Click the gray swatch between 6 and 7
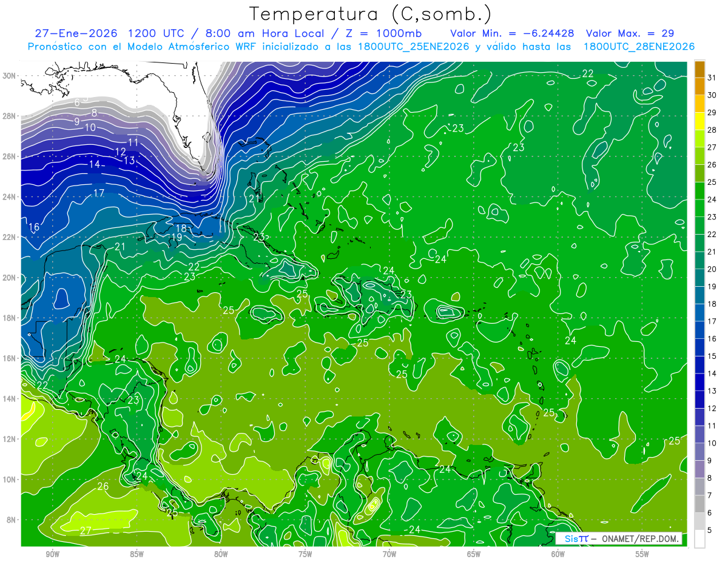This screenshot has height=562, width=728. click(699, 504)
